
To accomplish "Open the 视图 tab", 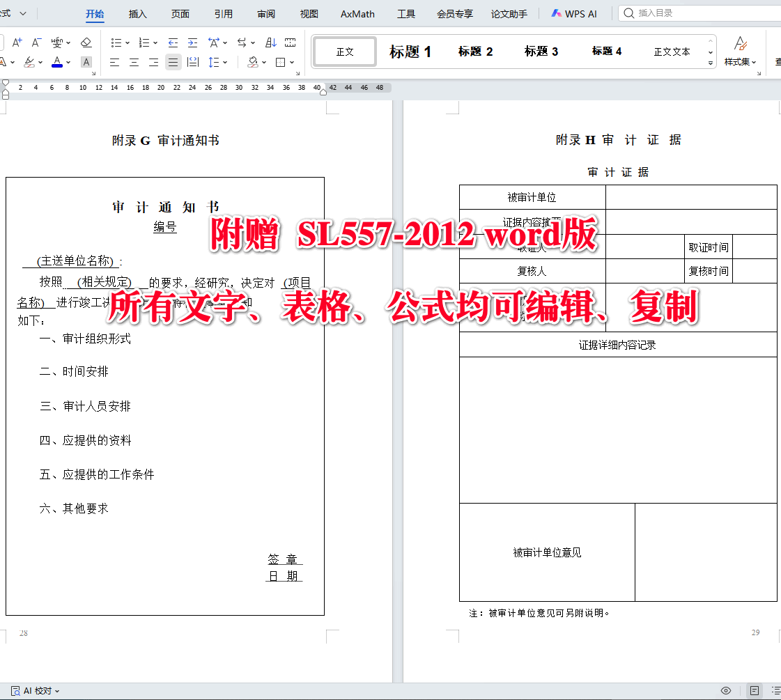I will click(309, 14).
